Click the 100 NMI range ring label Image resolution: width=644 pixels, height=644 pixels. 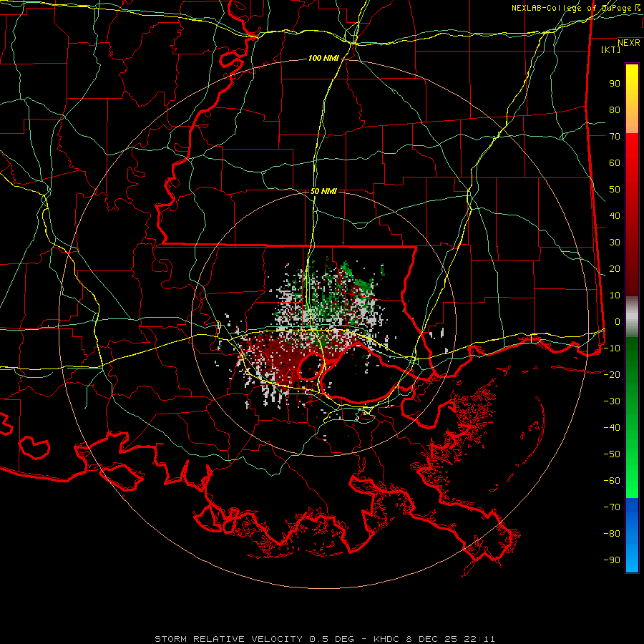click(x=323, y=59)
